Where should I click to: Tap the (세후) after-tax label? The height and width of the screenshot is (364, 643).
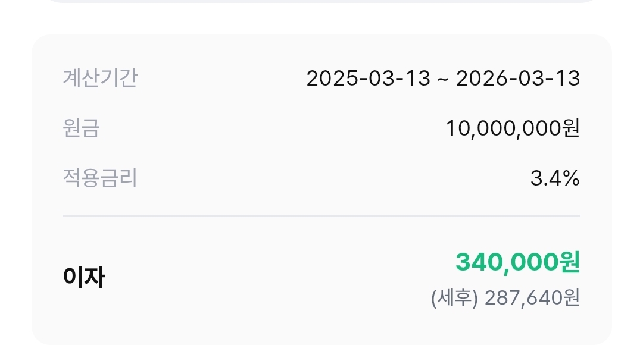pos(454,297)
